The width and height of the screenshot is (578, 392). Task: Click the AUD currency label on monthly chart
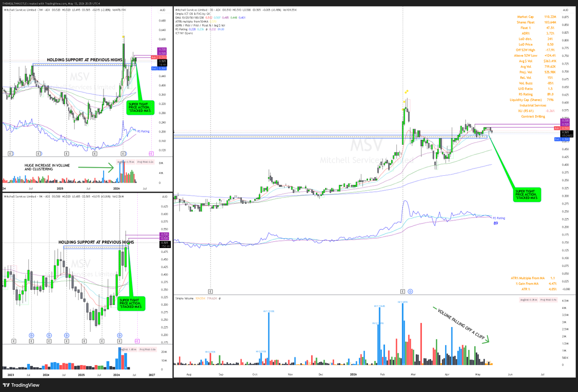[x=164, y=197]
